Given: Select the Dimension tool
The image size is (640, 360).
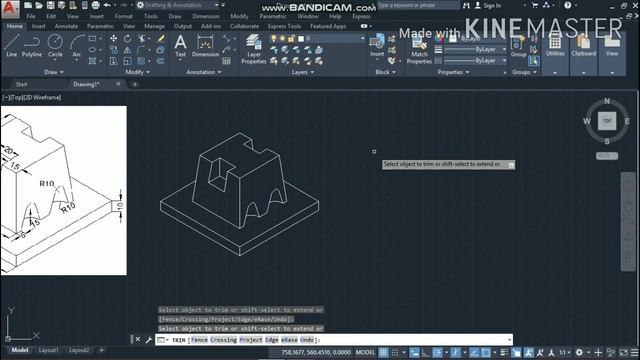Looking at the screenshot, I should (x=205, y=46).
